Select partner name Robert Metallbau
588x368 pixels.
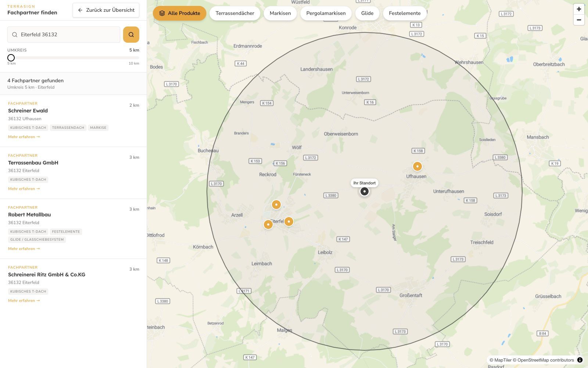tap(29, 215)
